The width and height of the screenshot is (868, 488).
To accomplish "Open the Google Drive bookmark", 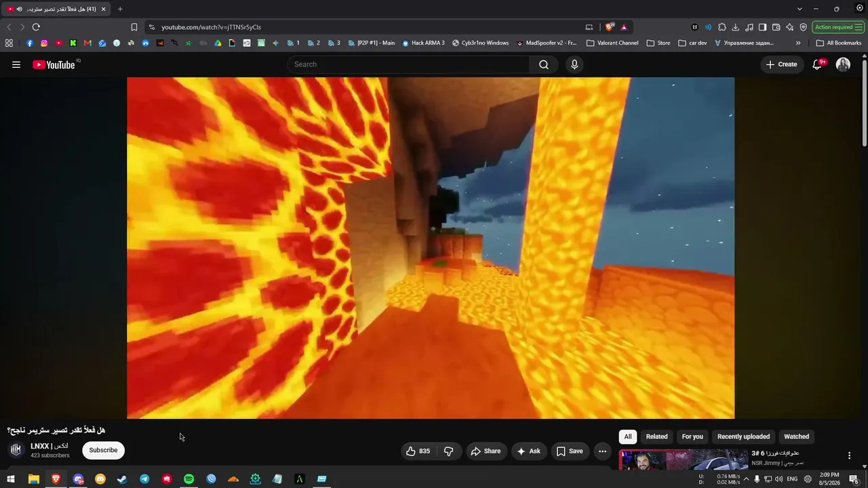I will tap(218, 43).
